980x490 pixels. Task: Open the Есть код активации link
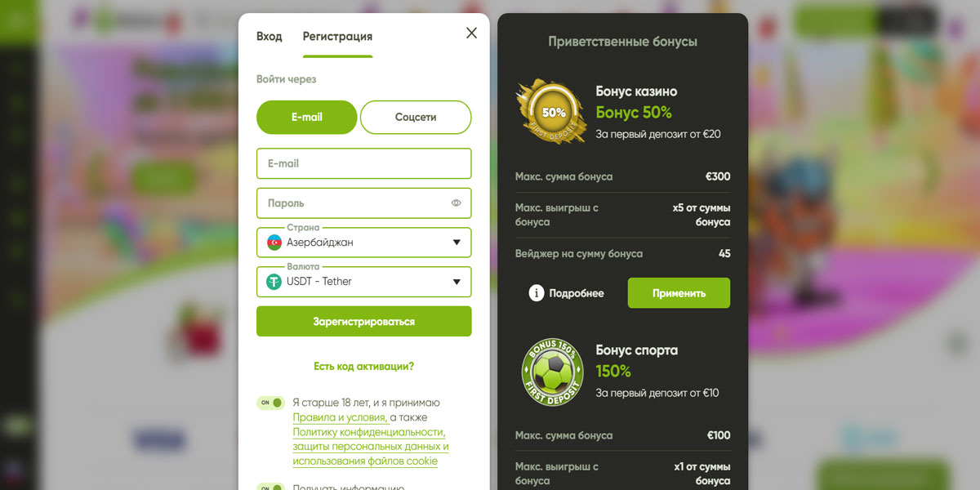click(364, 367)
